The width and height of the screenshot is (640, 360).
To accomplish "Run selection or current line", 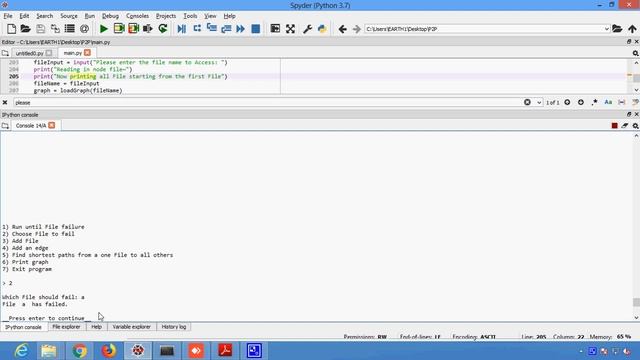I will [x=148, y=29].
